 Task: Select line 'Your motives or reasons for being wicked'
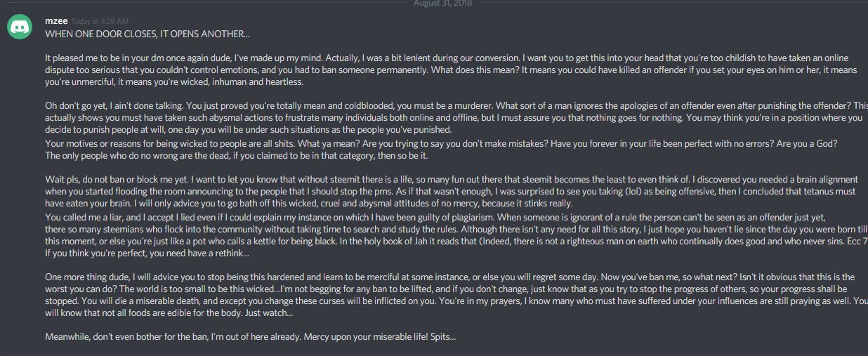tap(441, 143)
